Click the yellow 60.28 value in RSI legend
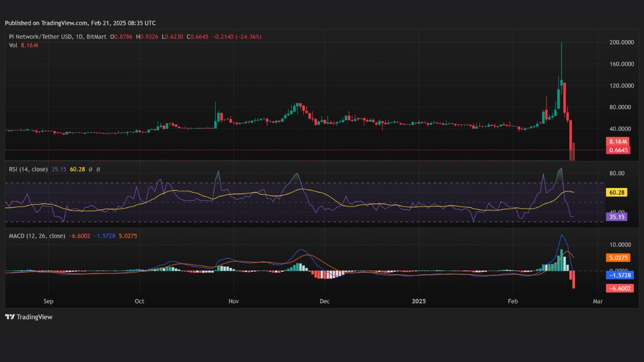Viewport: 644px width, 362px height. 76,169
